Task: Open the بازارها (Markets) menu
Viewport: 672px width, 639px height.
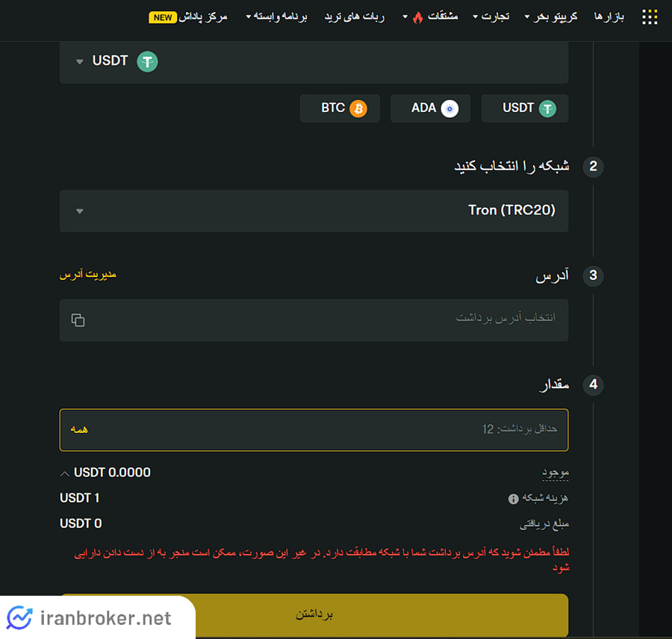Action: [609, 16]
